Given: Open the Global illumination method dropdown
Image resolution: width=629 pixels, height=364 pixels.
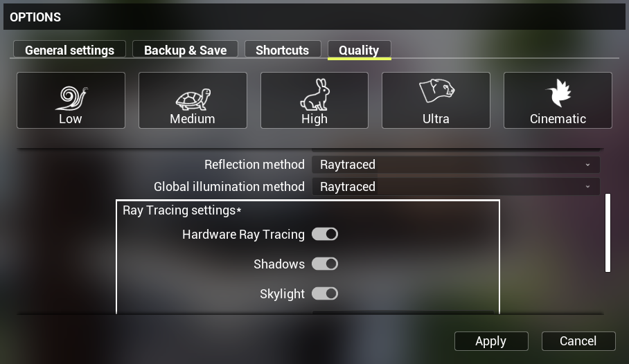Looking at the screenshot, I should pyautogui.click(x=456, y=186).
